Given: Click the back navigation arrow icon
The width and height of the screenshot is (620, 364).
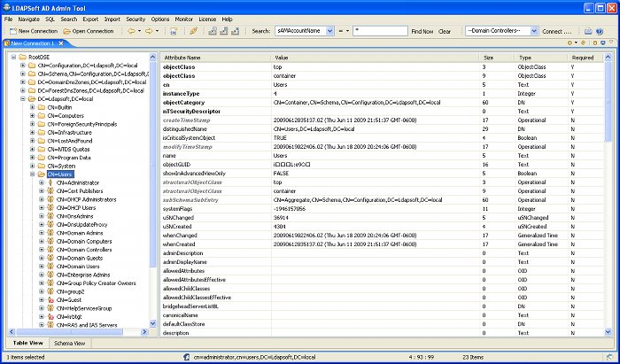Looking at the screenshot, I should tap(133, 31).
